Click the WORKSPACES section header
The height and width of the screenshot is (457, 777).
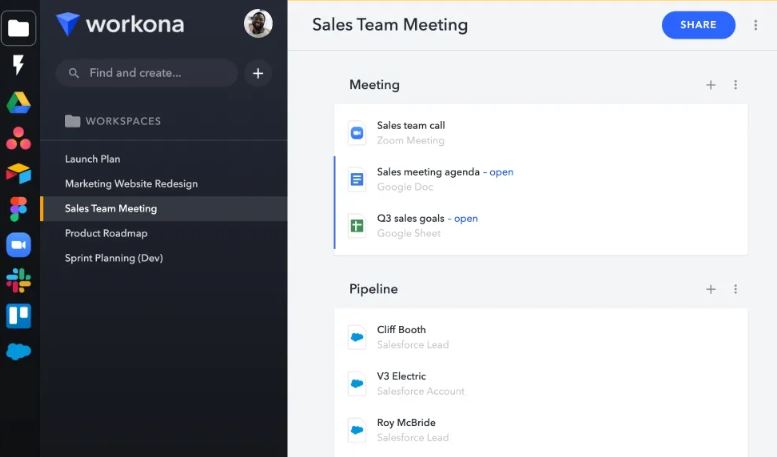click(113, 121)
